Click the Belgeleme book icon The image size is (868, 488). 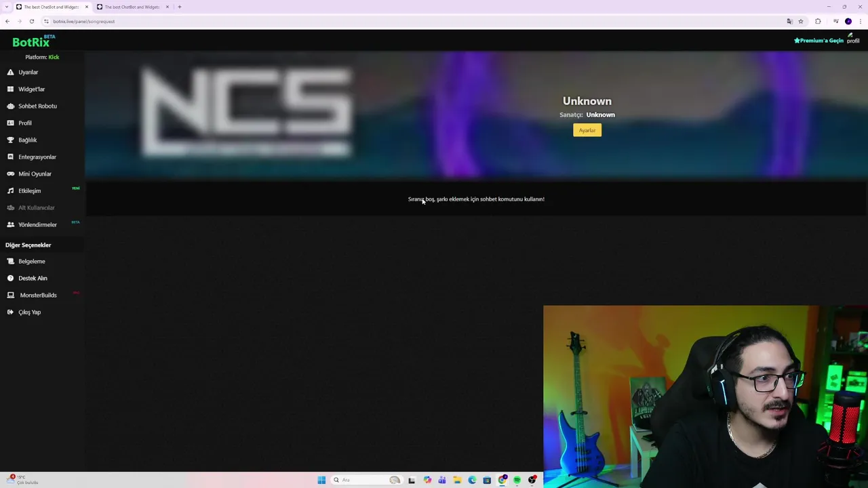10,261
